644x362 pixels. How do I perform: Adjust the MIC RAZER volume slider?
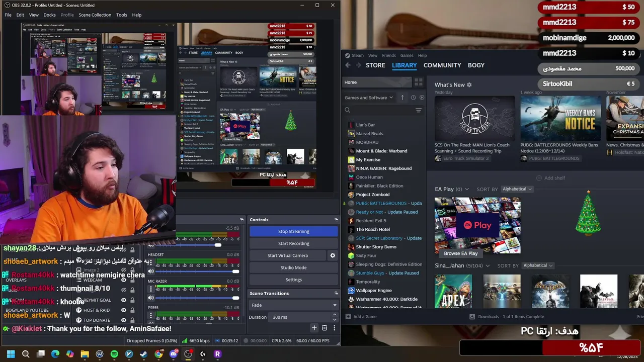click(197, 298)
